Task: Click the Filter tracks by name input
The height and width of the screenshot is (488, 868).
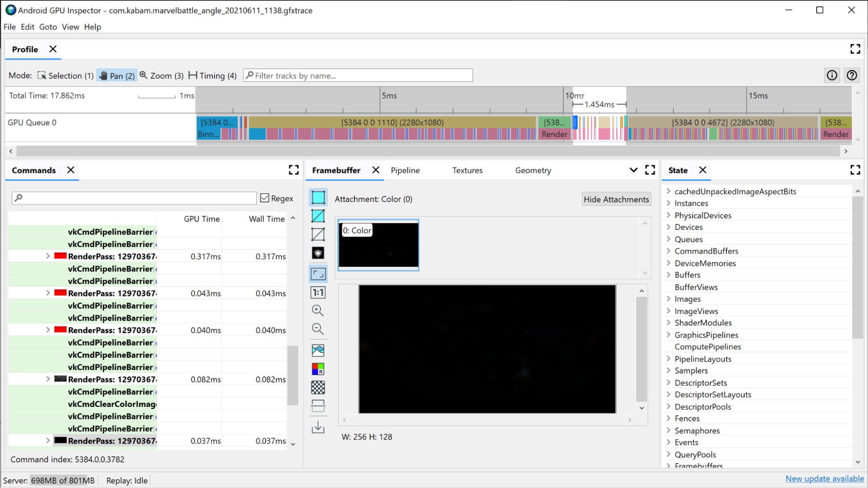Action: [x=358, y=75]
